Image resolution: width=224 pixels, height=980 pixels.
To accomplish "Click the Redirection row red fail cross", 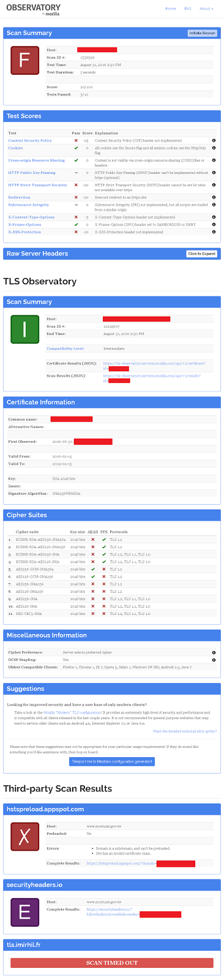I will [76, 197].
